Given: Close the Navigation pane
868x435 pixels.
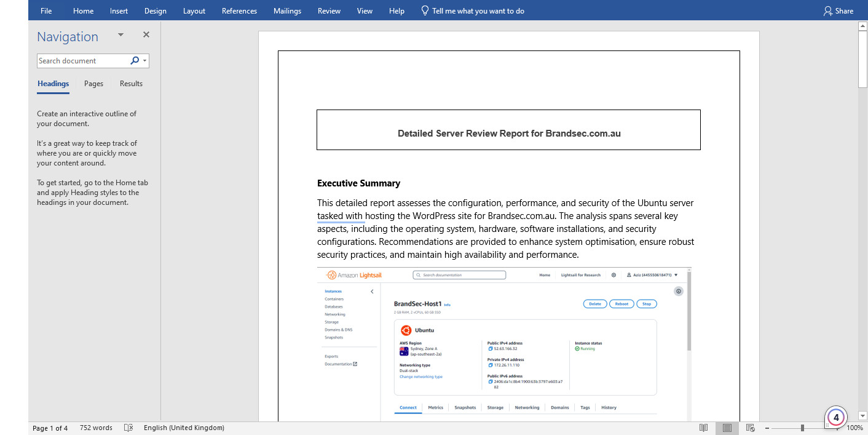Looking at the screenshot, I should 146,35.
